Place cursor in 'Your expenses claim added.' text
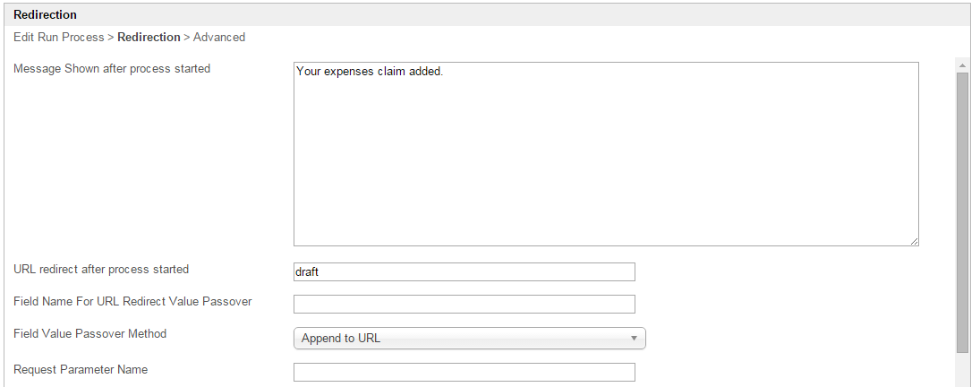 point(370,72)
